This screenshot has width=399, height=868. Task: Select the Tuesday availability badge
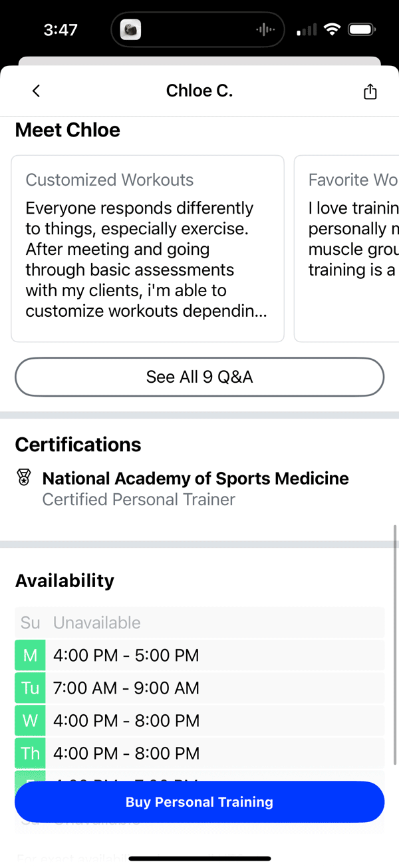pos(30,688)
